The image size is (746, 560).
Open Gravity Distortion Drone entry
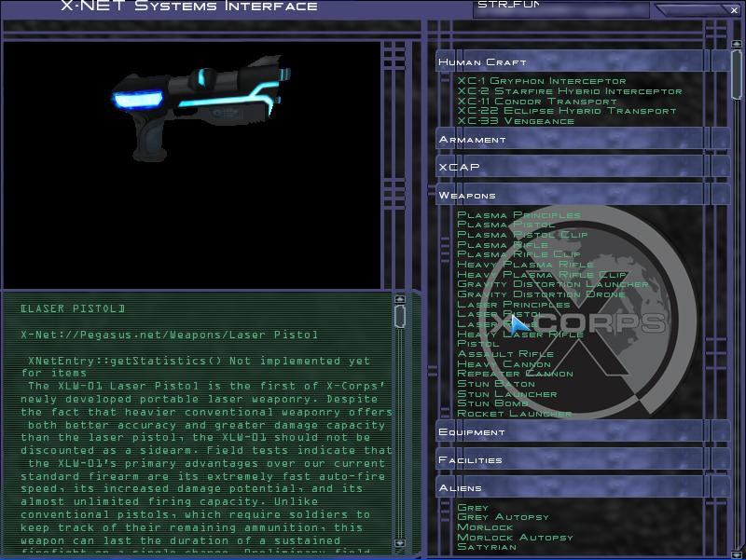(x=542, y=294)
